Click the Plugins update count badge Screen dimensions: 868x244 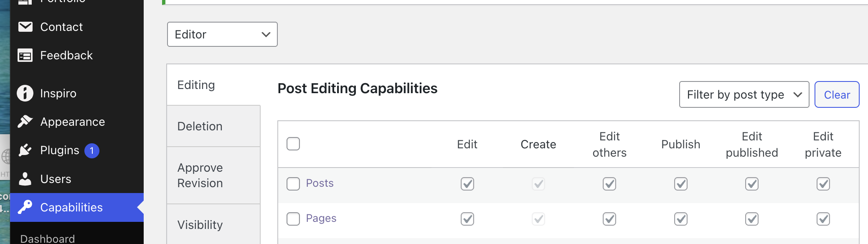click(x=92, y=150)
